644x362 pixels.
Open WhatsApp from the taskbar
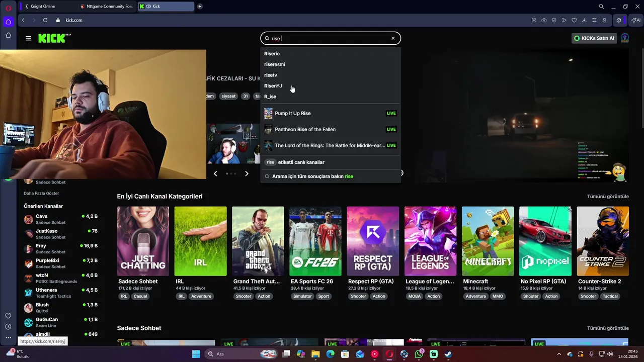click(419, 354)
